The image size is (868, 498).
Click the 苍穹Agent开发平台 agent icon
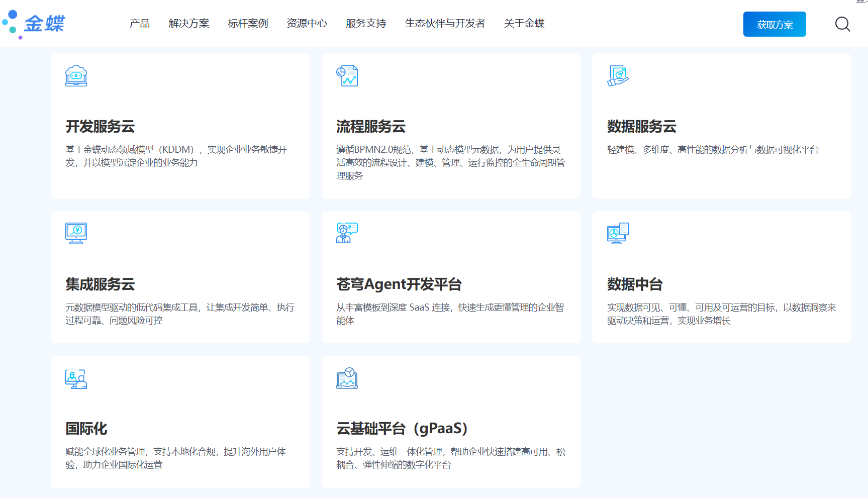[x=347, y=233]
